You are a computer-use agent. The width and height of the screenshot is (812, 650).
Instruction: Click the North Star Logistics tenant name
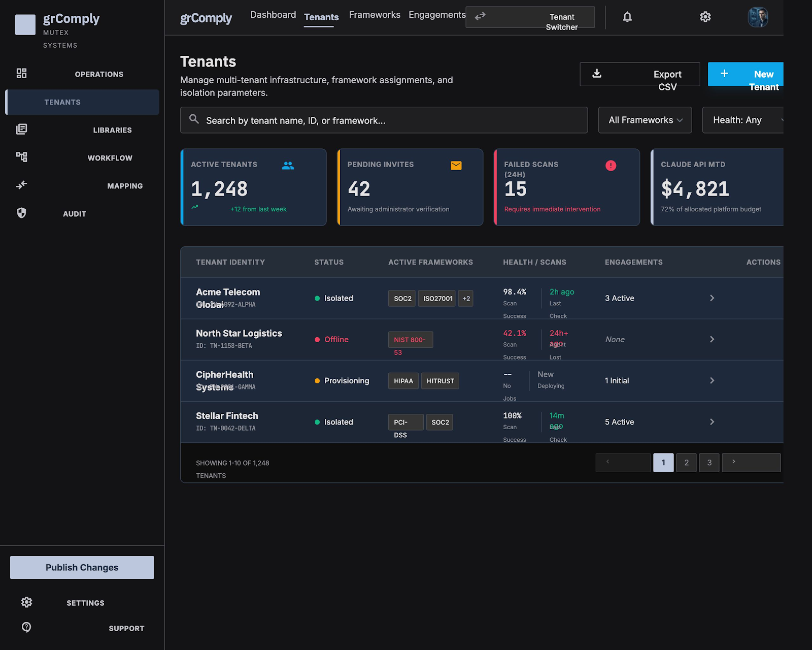tap(239, 334)
